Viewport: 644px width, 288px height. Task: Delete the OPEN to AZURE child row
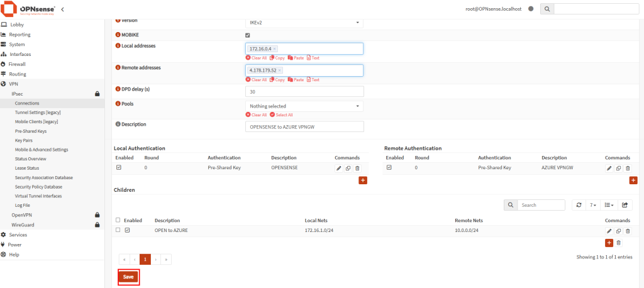628,231
